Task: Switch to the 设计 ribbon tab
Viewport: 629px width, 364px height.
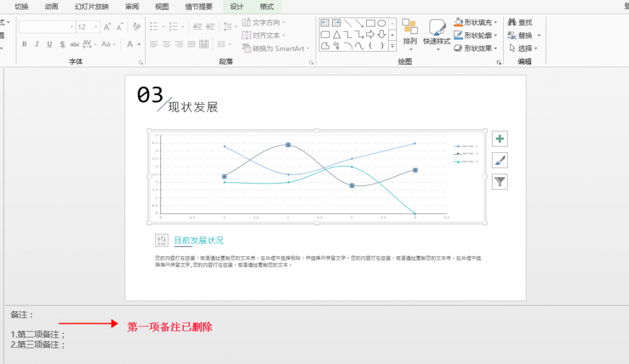Action: click(234, 6)
